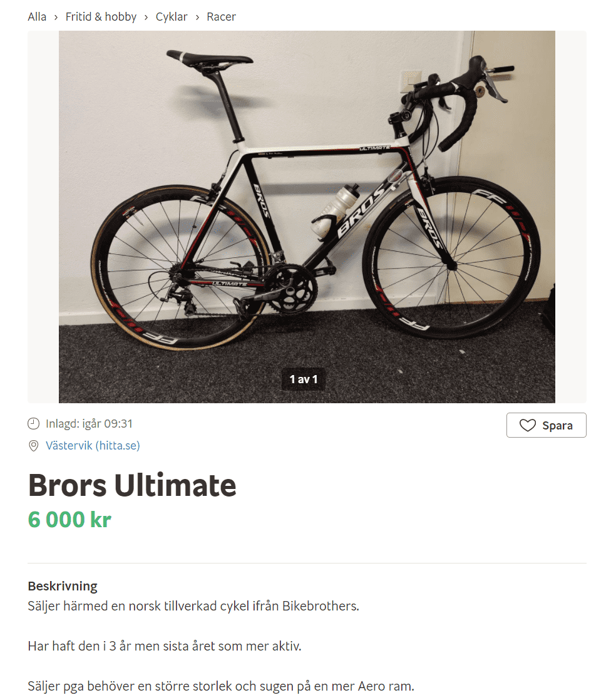Click the clock icon beside the posting time
Viewport: 611px width, 700px height.
(34, 424)
